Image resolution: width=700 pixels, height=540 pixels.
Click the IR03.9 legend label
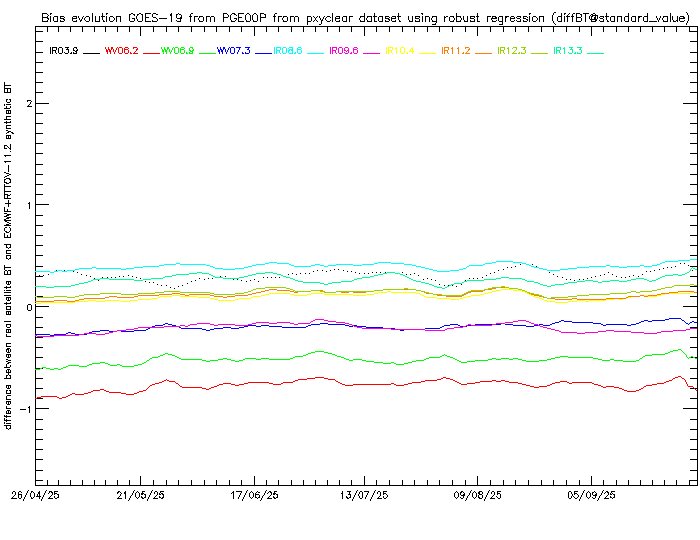64,51
